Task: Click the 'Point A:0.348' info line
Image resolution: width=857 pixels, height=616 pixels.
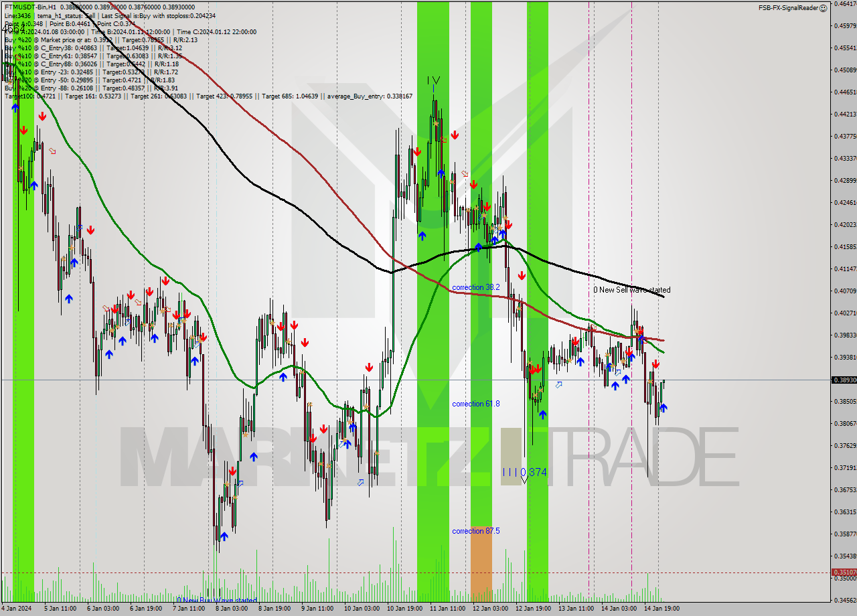Action: click(x=70, y=23)
